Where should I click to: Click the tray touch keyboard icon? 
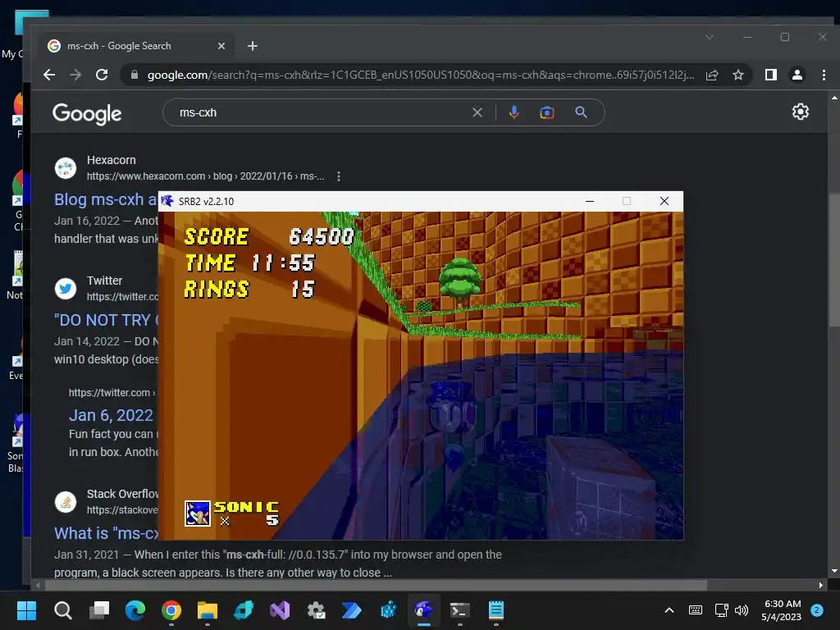click(696, 610)
